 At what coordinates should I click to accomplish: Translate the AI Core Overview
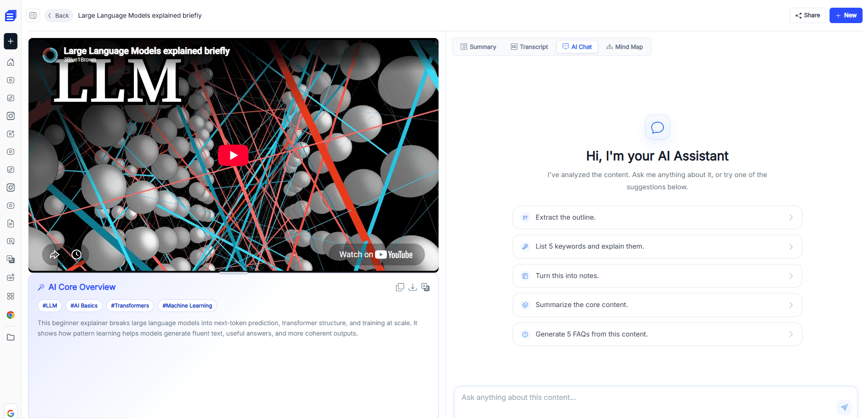pos(425,287)
